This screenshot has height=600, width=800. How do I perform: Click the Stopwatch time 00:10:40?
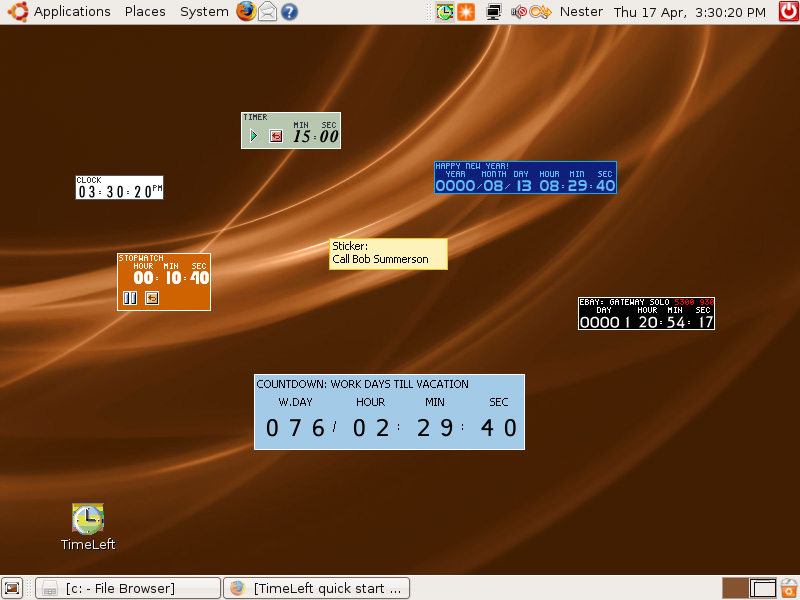click(x=171, y=278)
